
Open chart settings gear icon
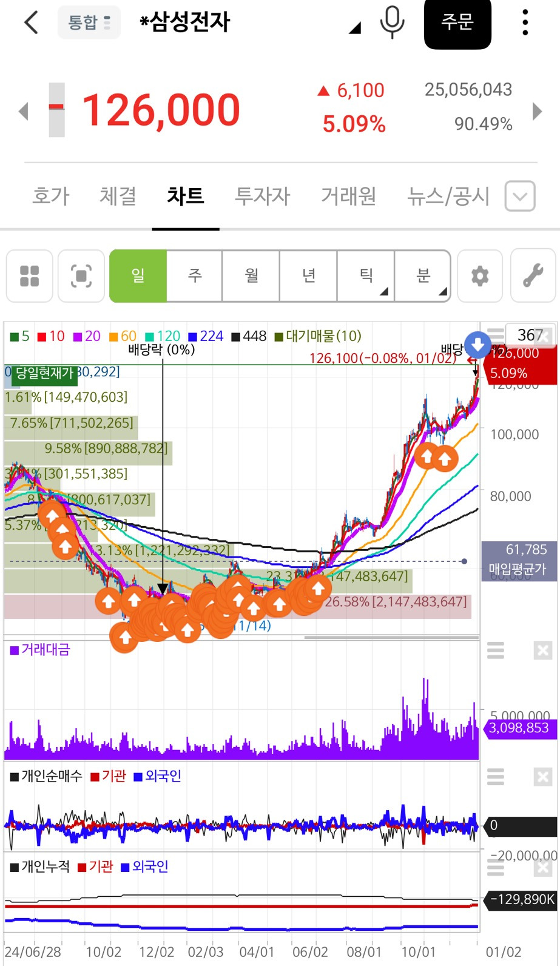tap(480, 275)
